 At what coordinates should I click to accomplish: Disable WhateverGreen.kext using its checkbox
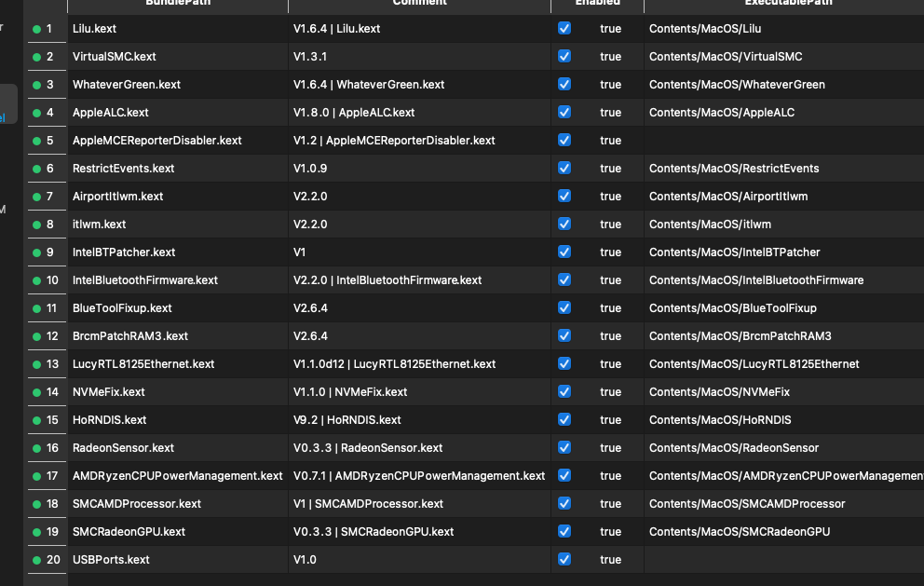pos(564,84)
